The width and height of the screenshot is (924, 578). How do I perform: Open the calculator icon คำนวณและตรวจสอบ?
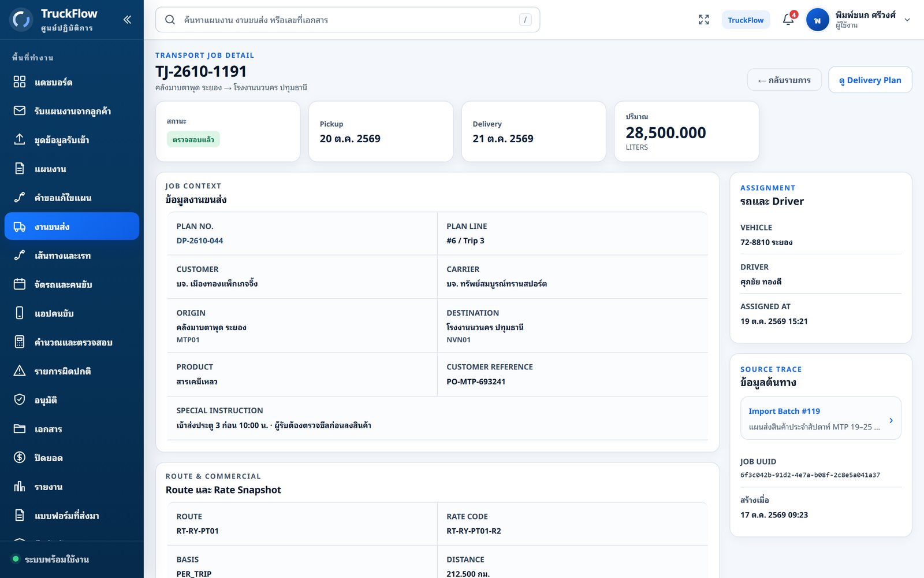pos(20,342)
